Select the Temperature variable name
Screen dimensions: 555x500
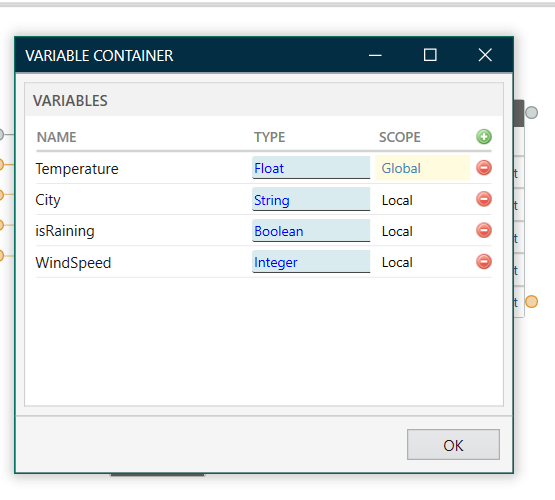pyautogui.click(x=77, y=169)
